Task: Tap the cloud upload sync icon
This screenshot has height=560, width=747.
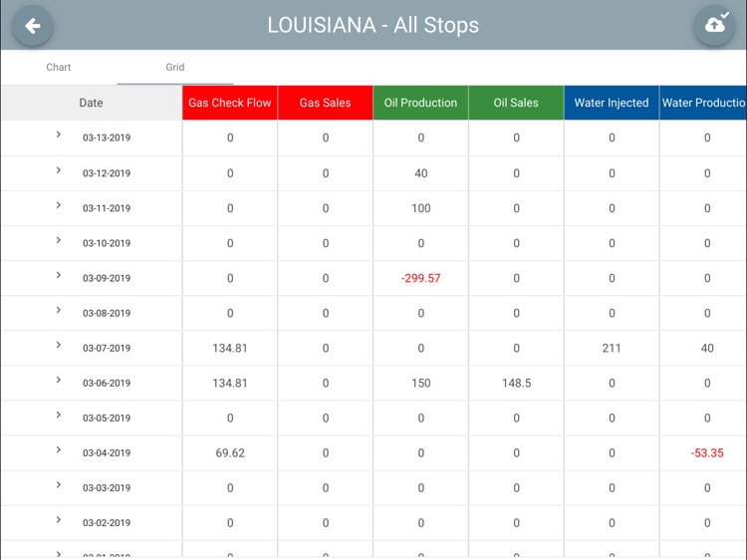Action: point(714,26)
